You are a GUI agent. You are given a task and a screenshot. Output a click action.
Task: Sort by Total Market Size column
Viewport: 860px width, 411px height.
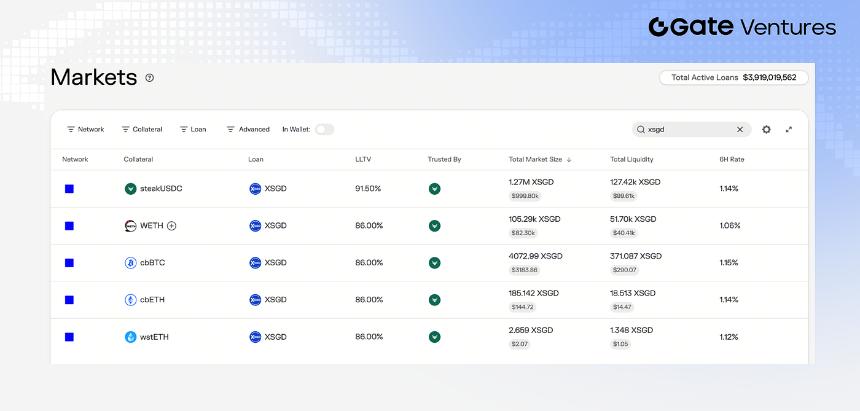click(540, 160)
